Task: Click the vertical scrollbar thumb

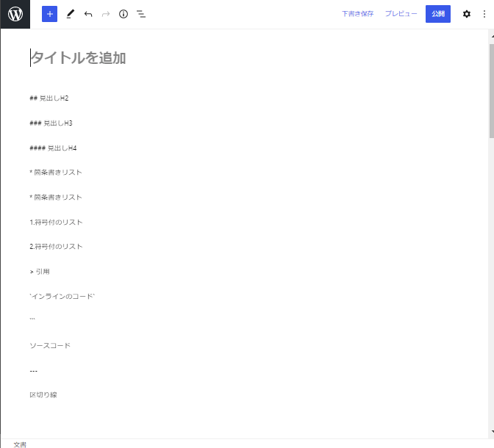Action: (492, 90)
